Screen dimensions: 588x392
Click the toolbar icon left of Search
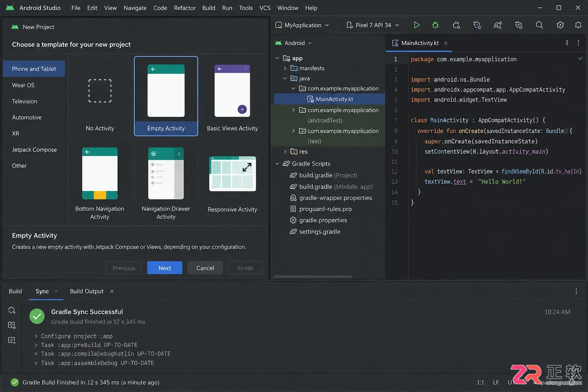[519, 25]
